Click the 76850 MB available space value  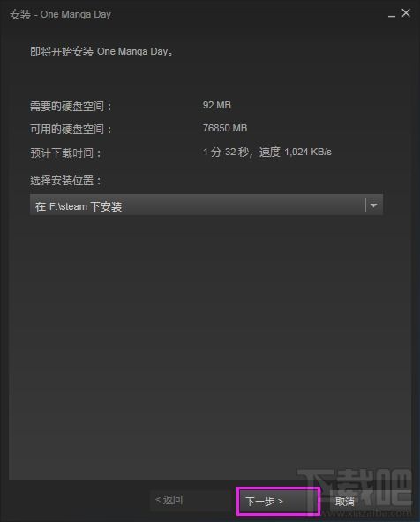[225, 128]
